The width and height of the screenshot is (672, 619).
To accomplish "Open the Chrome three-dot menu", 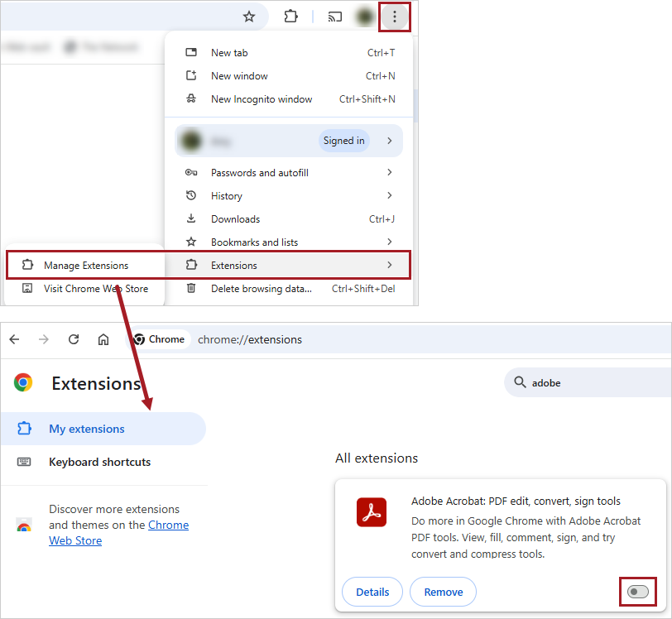I will tap(395, 16).
